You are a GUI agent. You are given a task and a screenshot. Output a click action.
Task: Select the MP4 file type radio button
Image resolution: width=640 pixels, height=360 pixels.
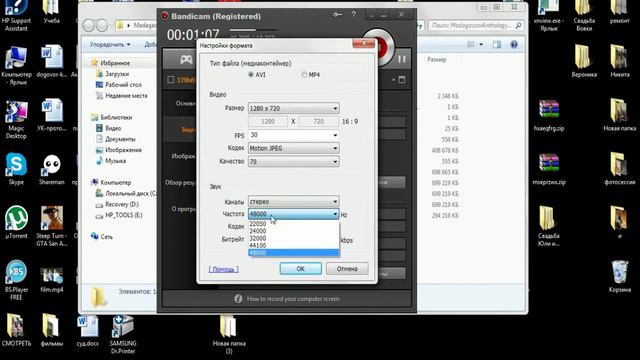click(x=304, y=75)
